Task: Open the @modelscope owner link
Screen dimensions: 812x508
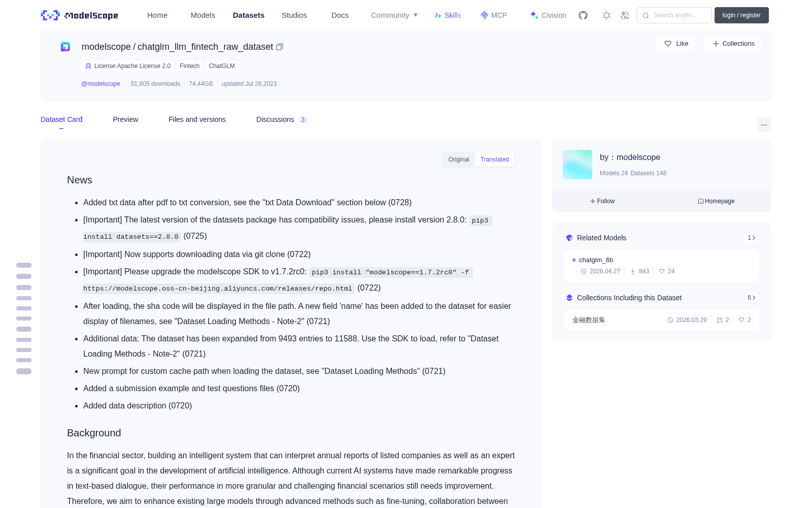Action: coord(100,84)
